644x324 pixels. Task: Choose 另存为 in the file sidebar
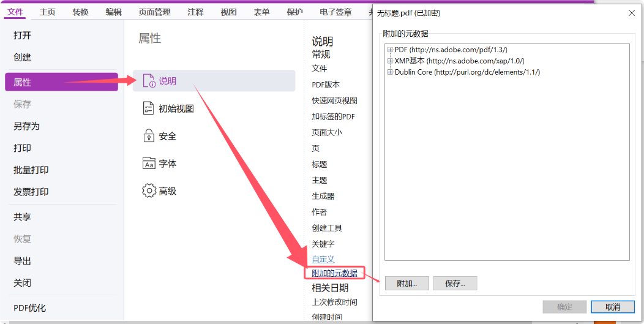(x=26, y=126)
